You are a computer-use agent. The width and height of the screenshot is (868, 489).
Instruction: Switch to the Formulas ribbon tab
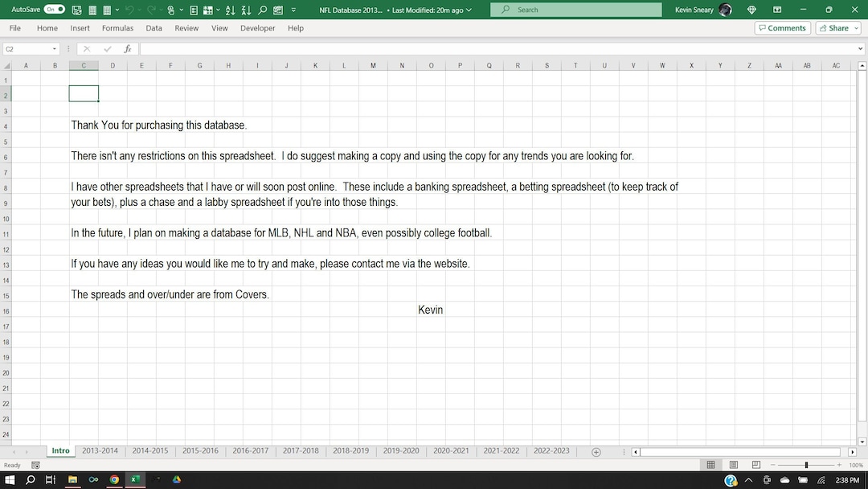(117, 27)
